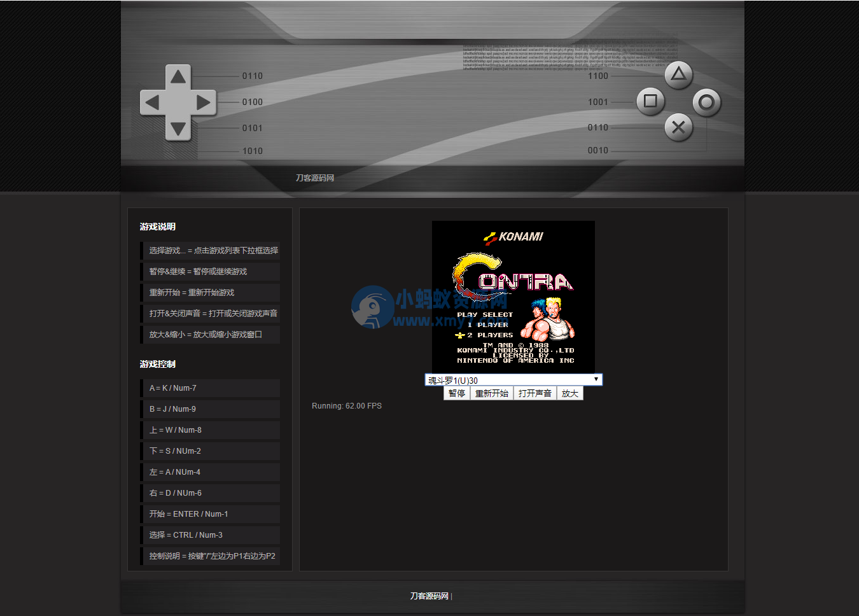
Task: Click the A = K / Num-7 control entry
Action: pyautogui.click(x=173, y=388)
